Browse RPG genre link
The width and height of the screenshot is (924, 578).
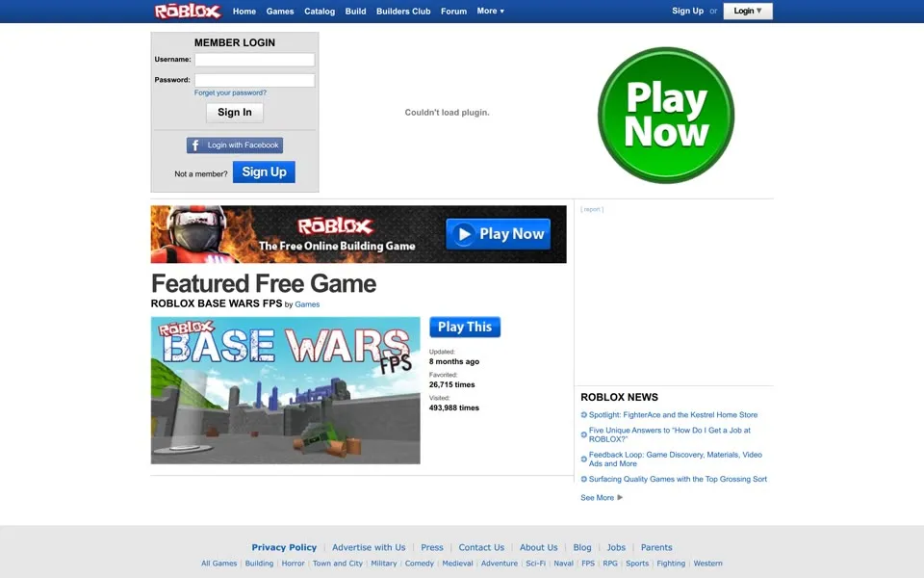pos(610,564)
